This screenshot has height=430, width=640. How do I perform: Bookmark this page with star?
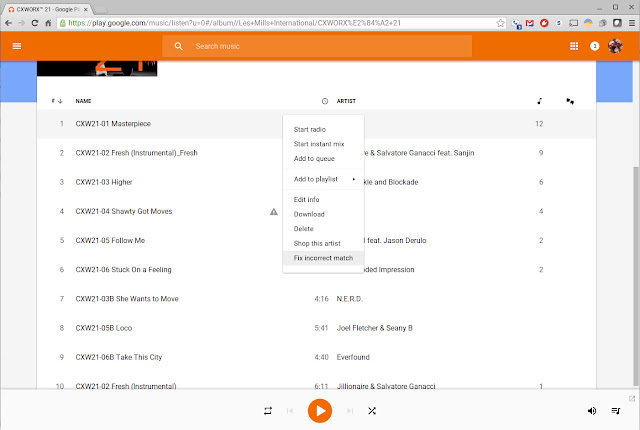tap(500, 23)
